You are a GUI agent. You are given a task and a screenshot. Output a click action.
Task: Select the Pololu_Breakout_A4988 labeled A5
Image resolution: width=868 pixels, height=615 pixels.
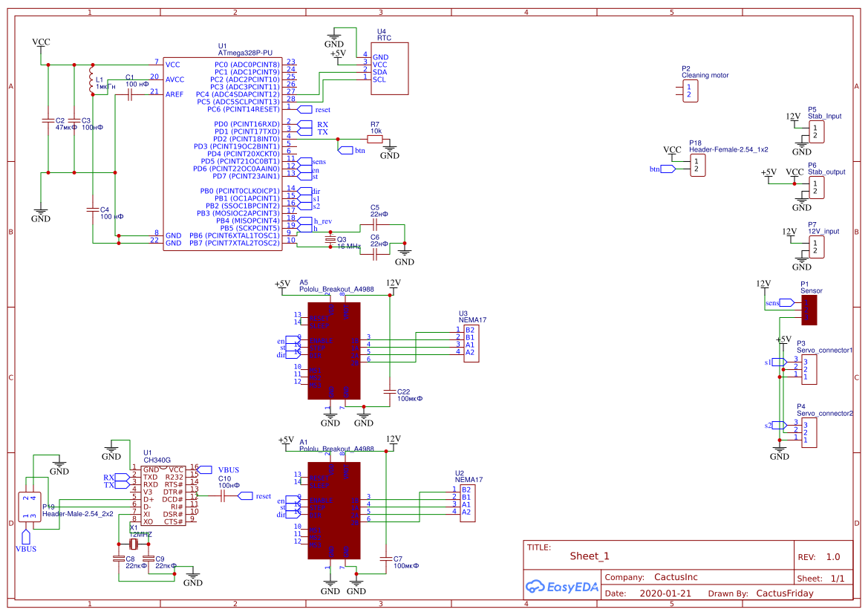click(x=334, y=349)
